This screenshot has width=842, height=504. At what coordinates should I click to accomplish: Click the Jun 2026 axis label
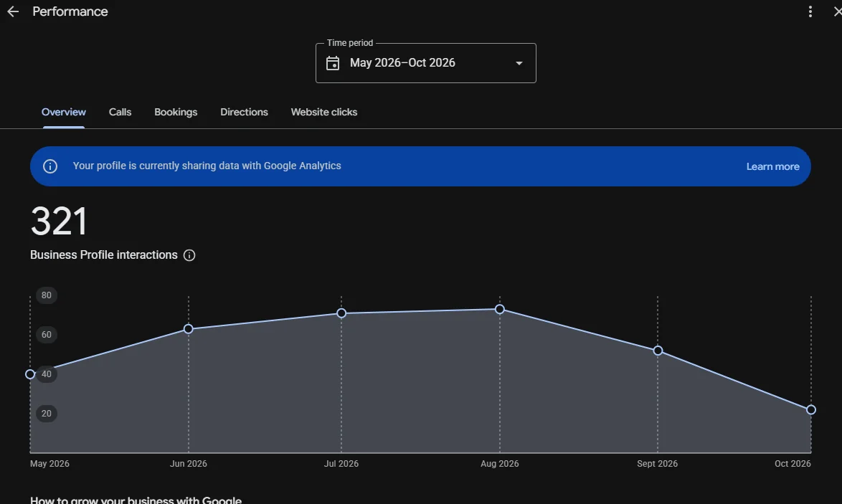click(189, 464)
